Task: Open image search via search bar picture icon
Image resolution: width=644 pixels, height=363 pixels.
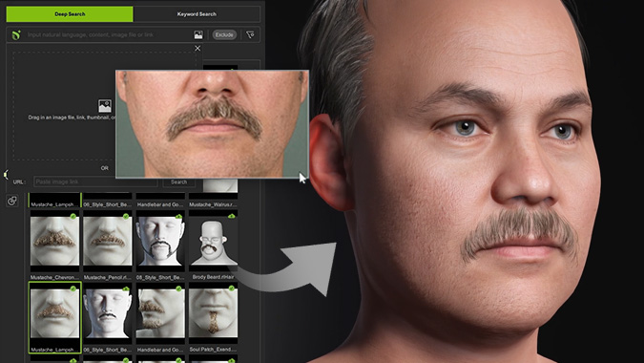Action: [198, 35]
